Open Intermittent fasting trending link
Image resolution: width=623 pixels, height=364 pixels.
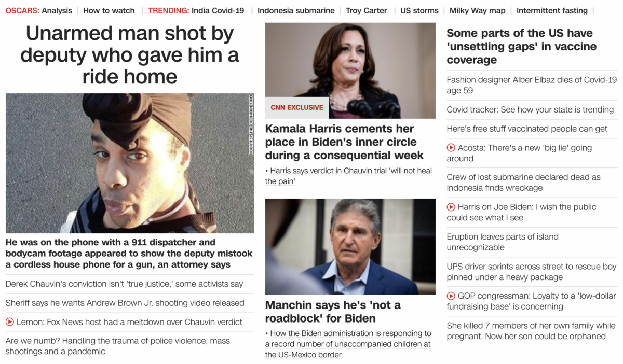point(552,10)
